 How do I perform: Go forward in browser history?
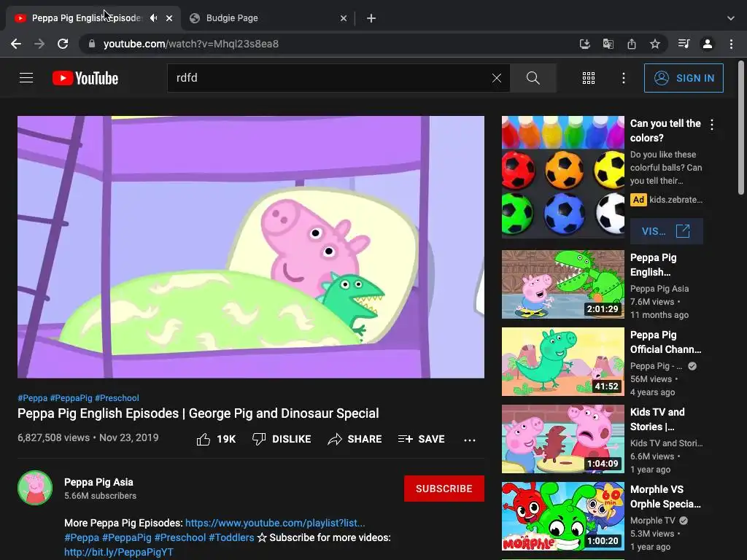click(39, 44)
